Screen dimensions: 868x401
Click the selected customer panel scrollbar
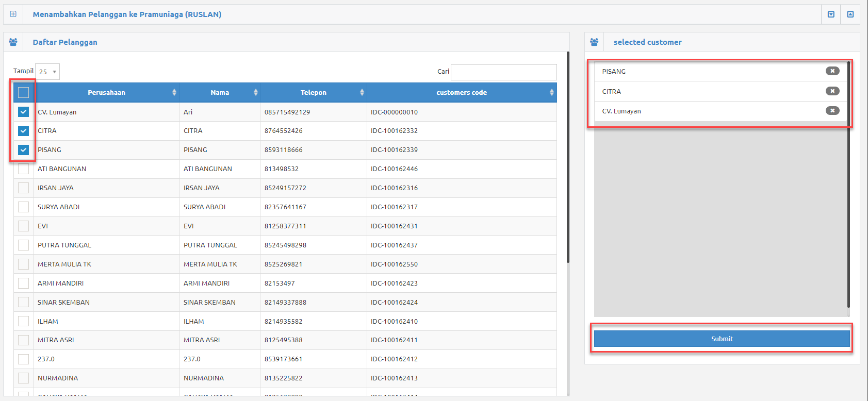tap(848, 184)
